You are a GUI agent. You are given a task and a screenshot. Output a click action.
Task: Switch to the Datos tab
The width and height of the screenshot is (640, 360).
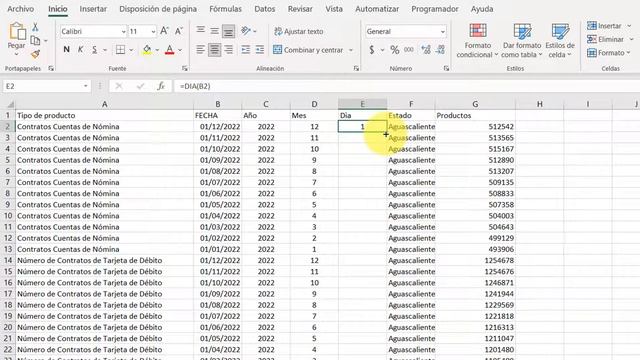(264, 9)
